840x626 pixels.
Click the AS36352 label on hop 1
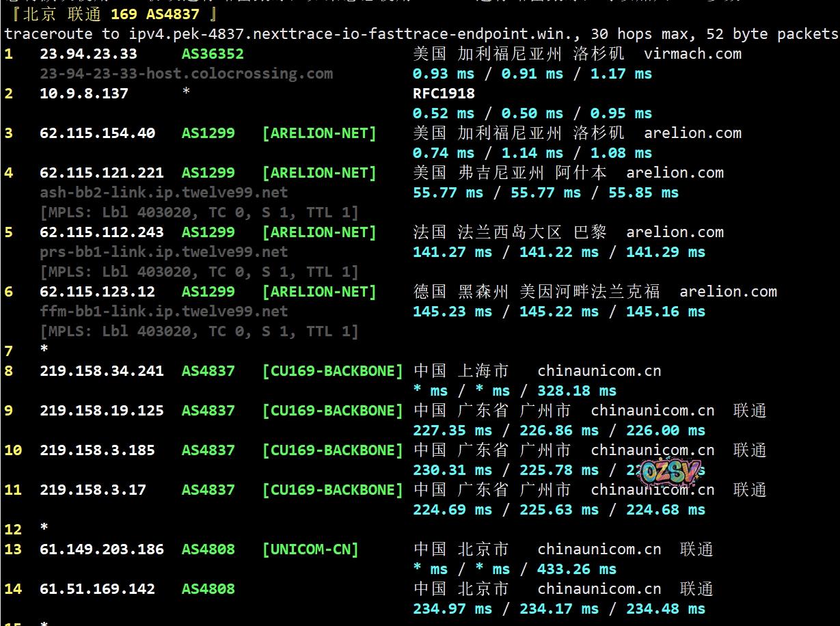[x=213, y=54]
